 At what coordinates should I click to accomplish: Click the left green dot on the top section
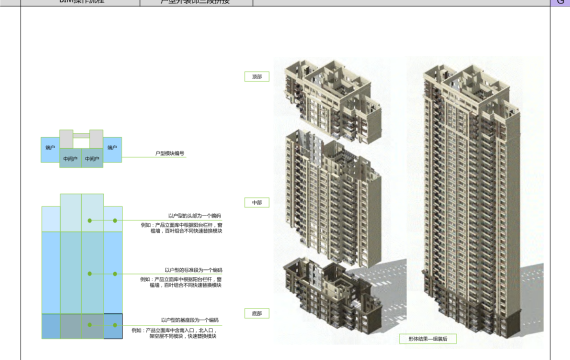[x=90, y=220]
